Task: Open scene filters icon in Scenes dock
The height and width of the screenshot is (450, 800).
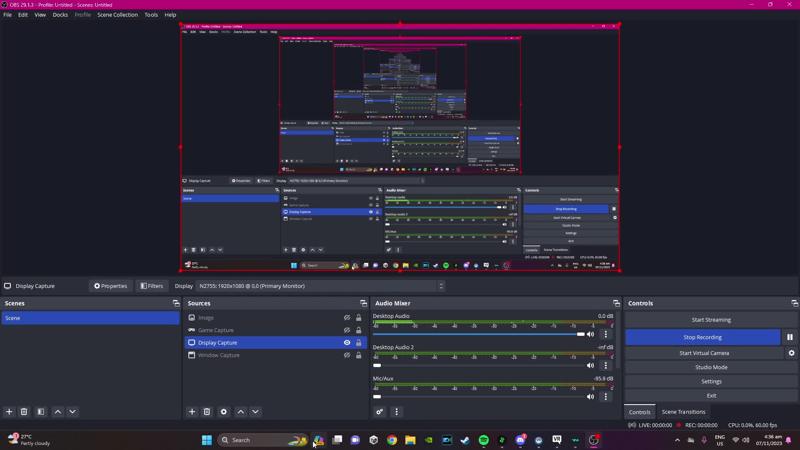Action: tap(41, 412)
